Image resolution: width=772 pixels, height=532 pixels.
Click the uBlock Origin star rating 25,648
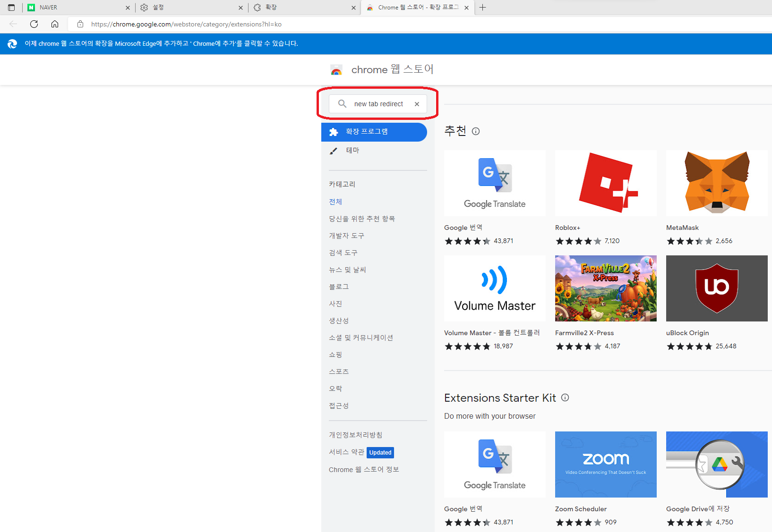[701, 346]
